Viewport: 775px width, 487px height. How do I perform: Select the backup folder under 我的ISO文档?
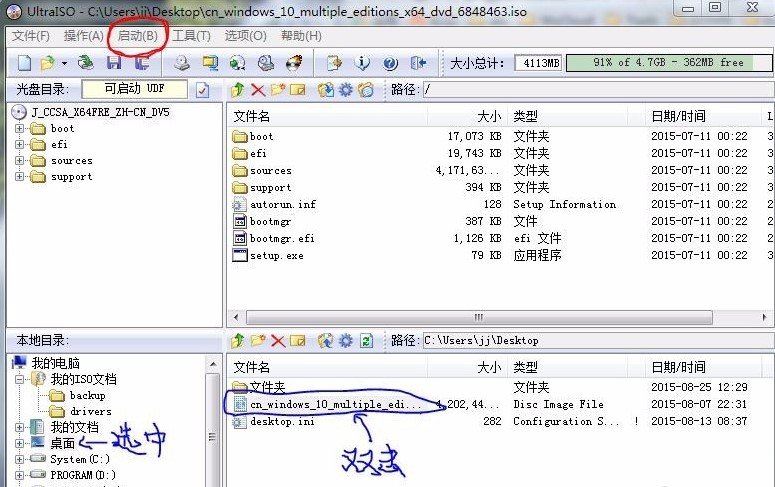click(x=87, y=396)
